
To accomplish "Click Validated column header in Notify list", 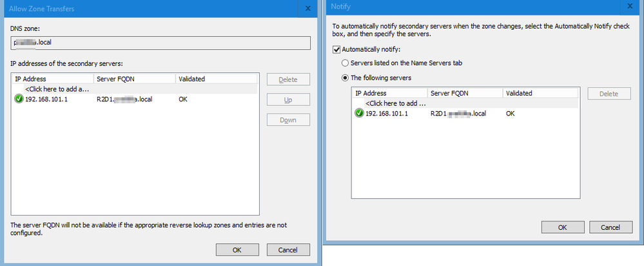I will pyautogui.click(x=520, y=93).
